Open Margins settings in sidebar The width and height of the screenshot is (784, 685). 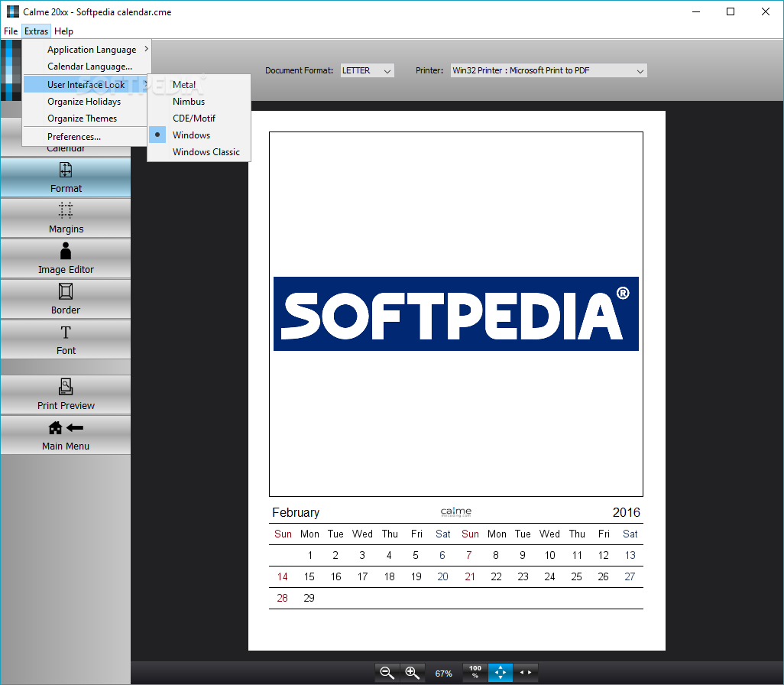[66, 218]
